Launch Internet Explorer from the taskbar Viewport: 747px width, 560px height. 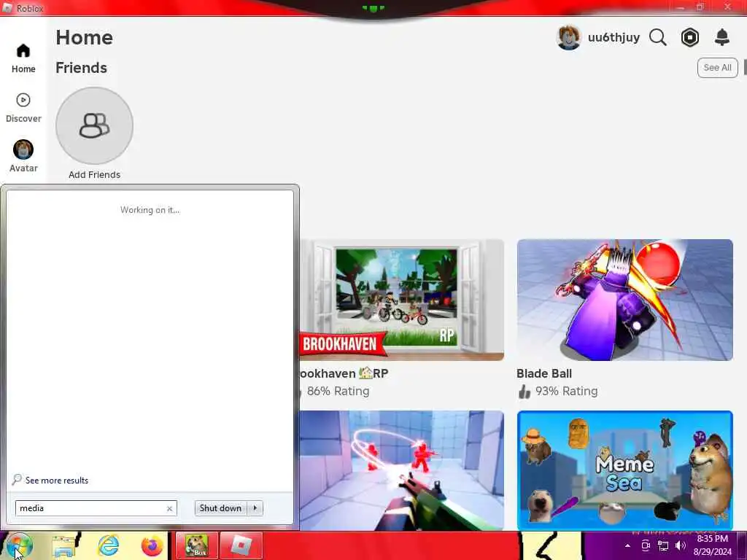coord(109,545)
